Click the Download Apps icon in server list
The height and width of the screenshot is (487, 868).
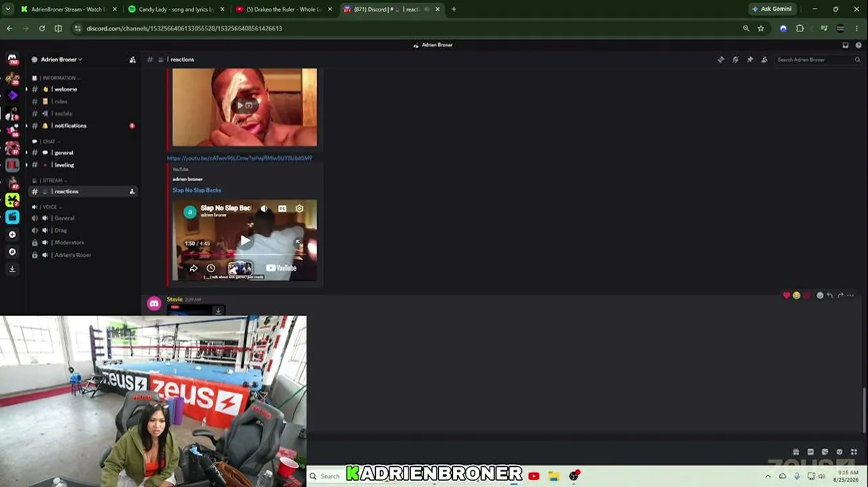point(12,269)
